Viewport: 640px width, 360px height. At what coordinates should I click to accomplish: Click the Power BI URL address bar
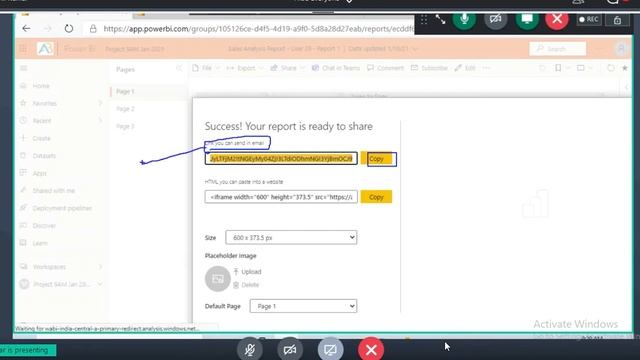pos(258,29)
